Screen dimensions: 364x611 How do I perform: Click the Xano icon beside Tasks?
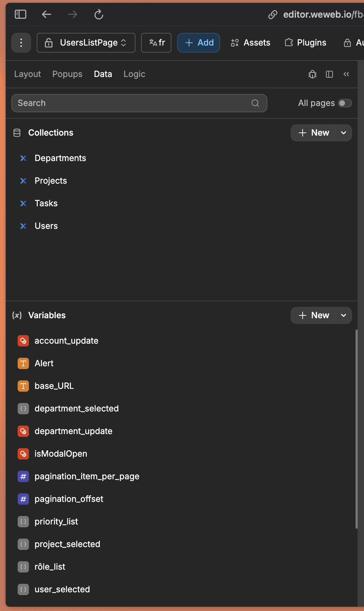(x=23, y=203)
